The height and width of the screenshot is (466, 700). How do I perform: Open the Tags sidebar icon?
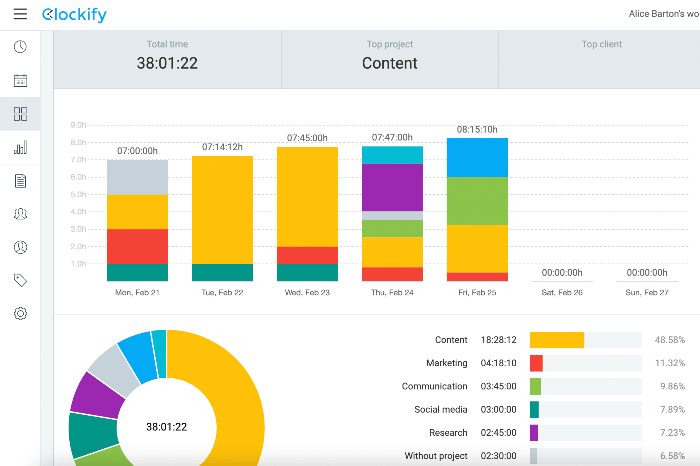point(20,280)
